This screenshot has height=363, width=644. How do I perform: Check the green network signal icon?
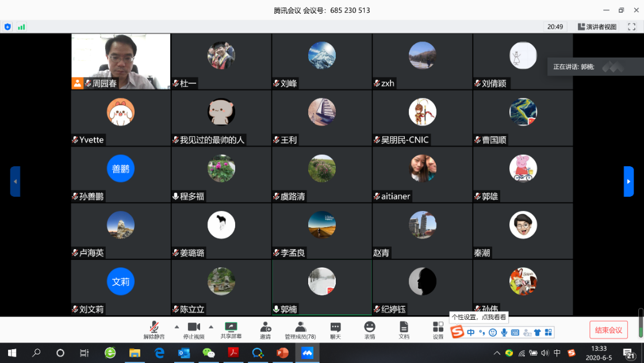point(21,26)
